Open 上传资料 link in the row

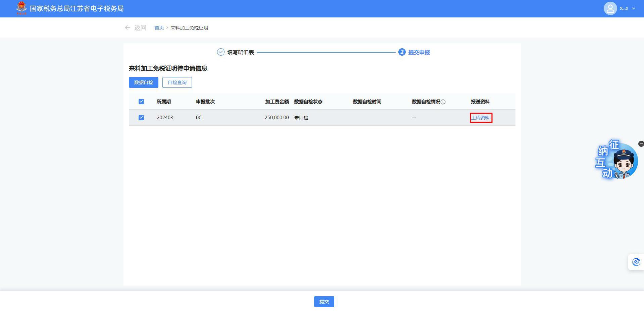tap(481, 118)
